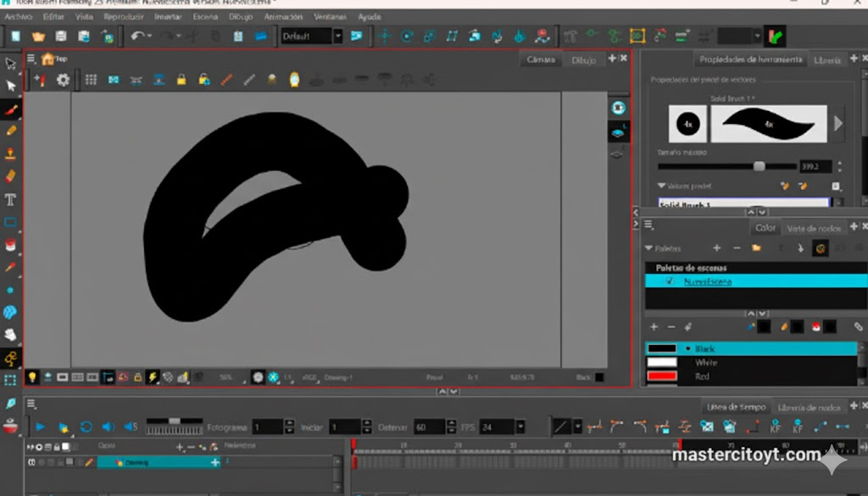This screenshot has height=496, width=868.
Task: Collapse the Paletas section
Action: click(x=649, y=248)
